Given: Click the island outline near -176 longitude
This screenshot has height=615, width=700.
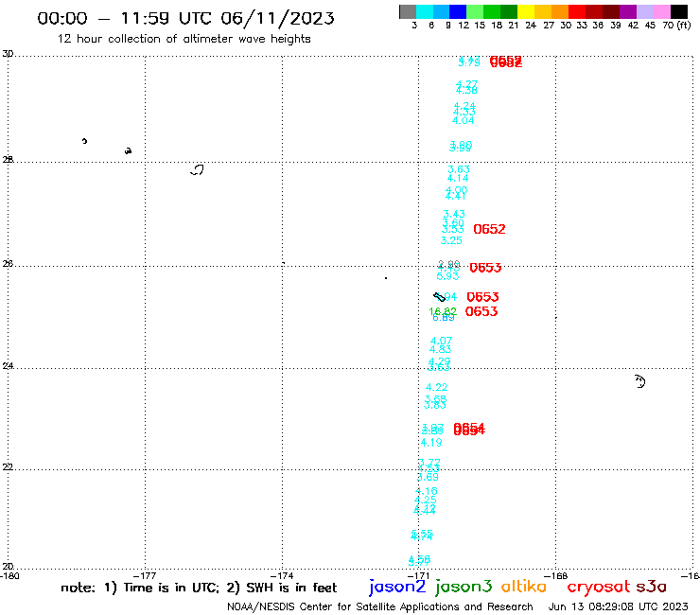Looking at the screenshot, I should click(198, 169).
